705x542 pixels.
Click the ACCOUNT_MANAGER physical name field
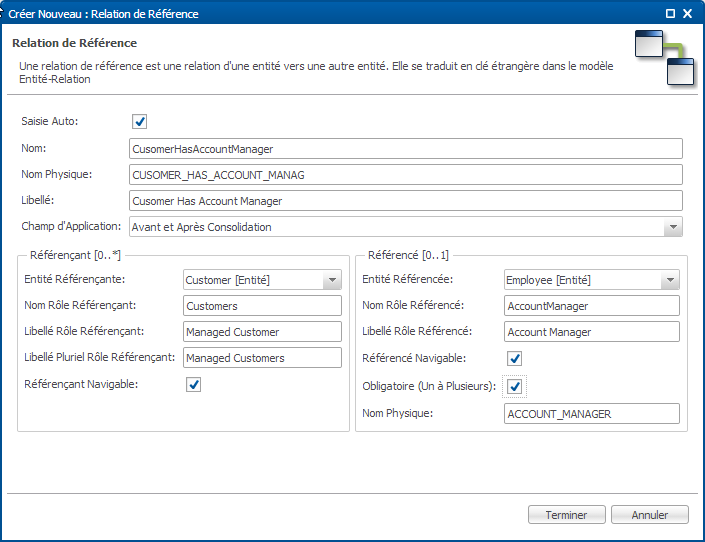tap(592, 414)
